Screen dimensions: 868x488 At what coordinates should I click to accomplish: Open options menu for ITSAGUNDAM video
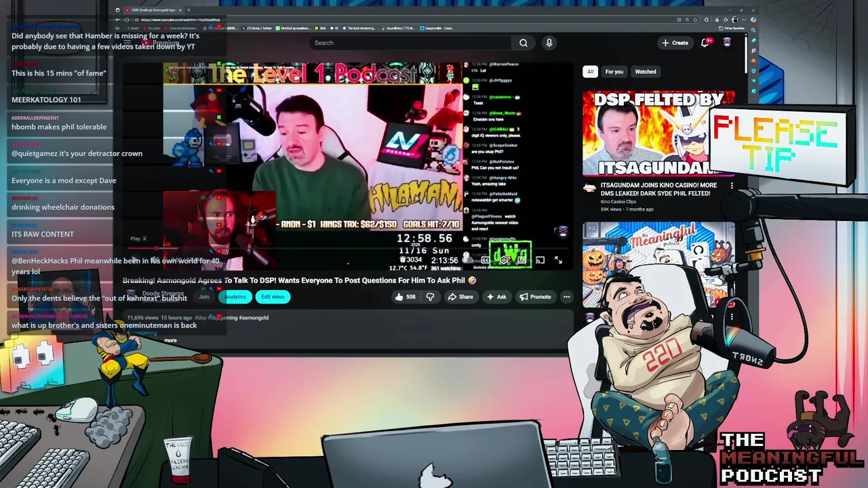tap(731, 185)
